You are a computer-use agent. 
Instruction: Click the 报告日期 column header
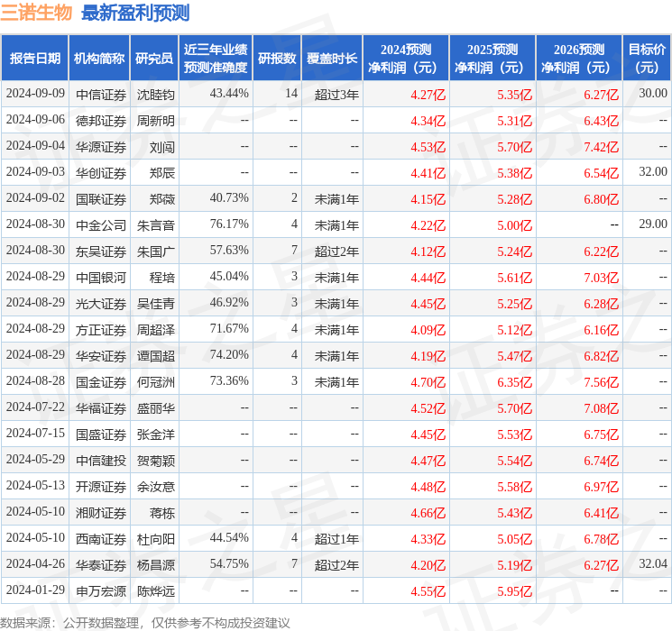(x=34, y=59)
